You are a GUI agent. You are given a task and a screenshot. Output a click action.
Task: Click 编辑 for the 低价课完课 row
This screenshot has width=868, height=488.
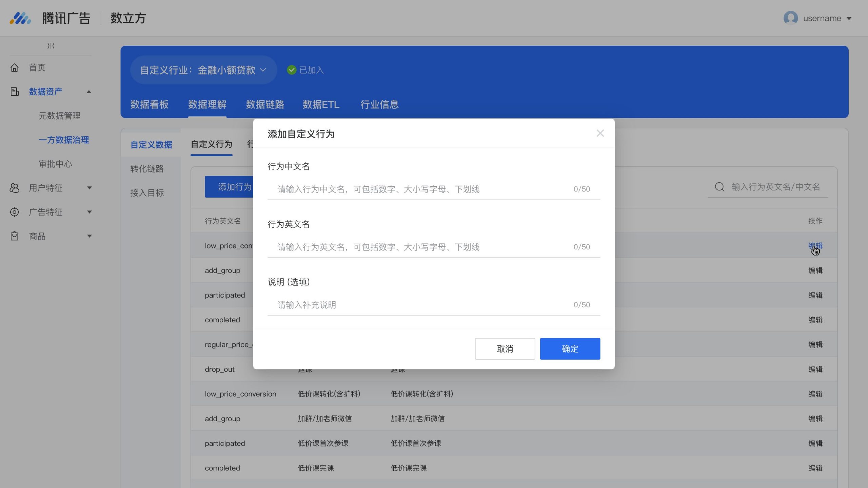point(815,468)
